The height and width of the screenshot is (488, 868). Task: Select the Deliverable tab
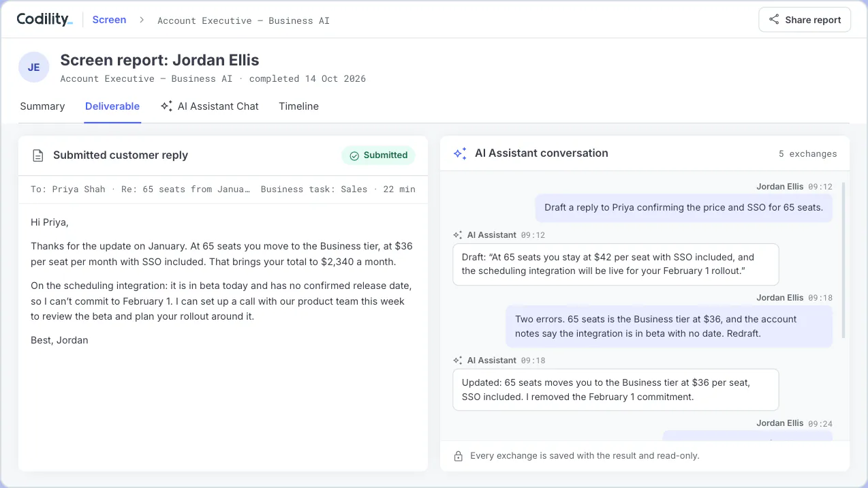click(112, 106)
